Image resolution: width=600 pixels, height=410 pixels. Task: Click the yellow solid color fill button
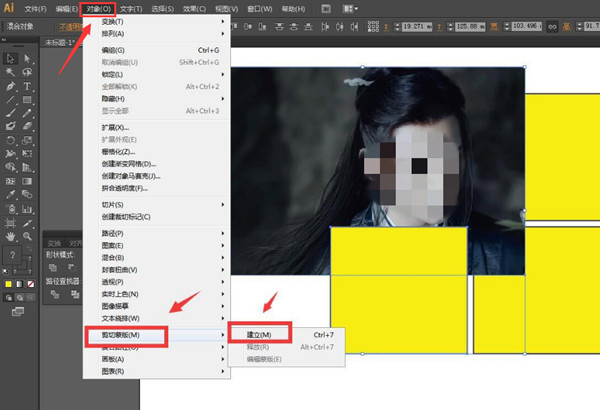pyautogui.click(x=9, y=284)
